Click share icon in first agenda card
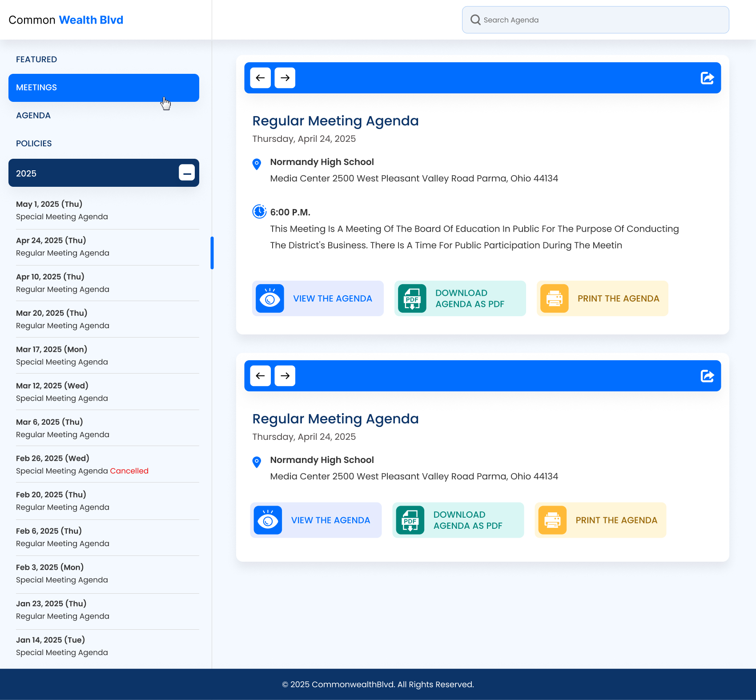This screenshot has width=756, height=700. click(x=707, y=78)
